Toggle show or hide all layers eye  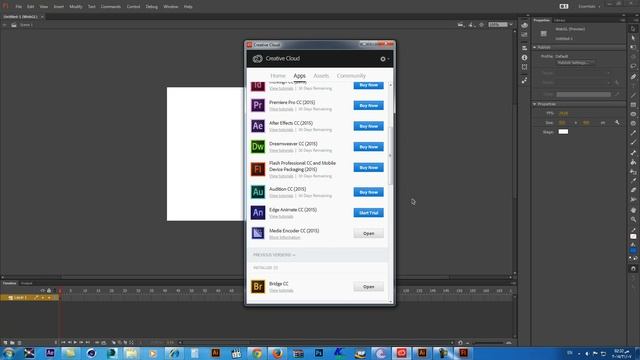pos(42,290)
